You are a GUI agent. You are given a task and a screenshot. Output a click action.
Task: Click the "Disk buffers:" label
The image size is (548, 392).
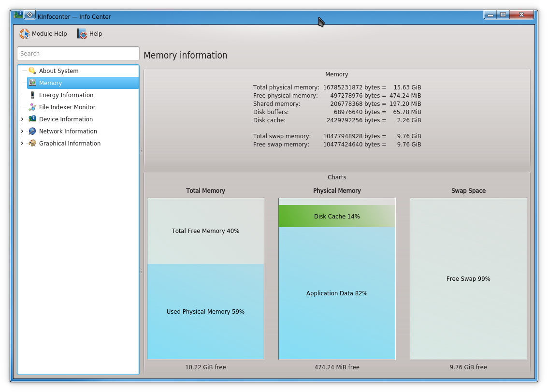tap(271, 112)
